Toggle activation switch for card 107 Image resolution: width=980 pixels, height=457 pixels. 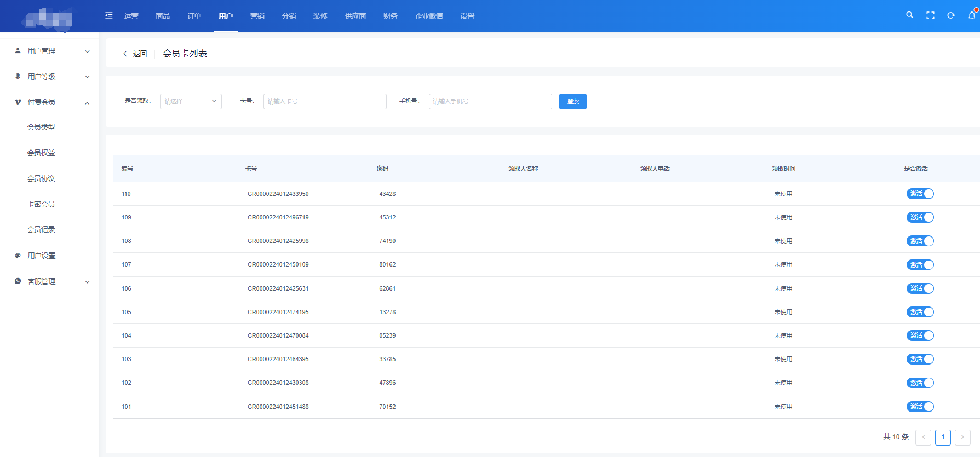pos(920,264)
